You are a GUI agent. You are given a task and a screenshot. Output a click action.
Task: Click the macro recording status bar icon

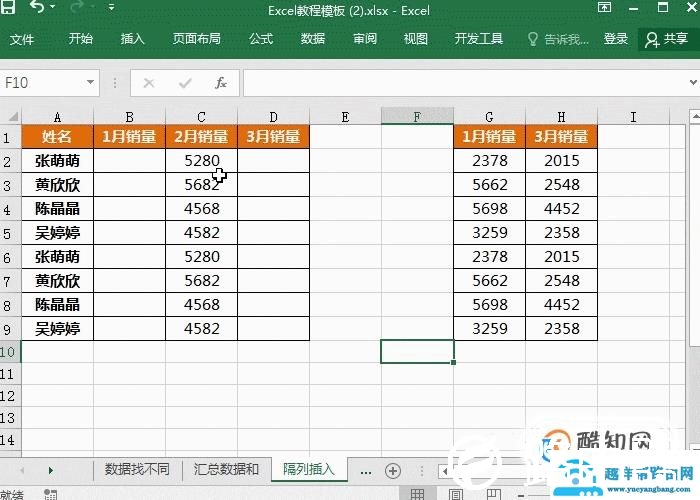click(x=50, y=495)
